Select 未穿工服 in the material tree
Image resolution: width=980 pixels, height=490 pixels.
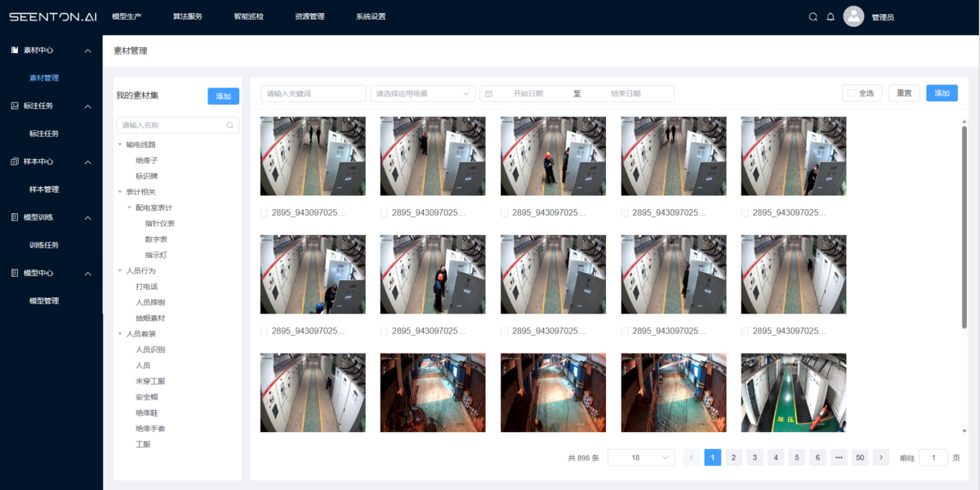[150, 381]
